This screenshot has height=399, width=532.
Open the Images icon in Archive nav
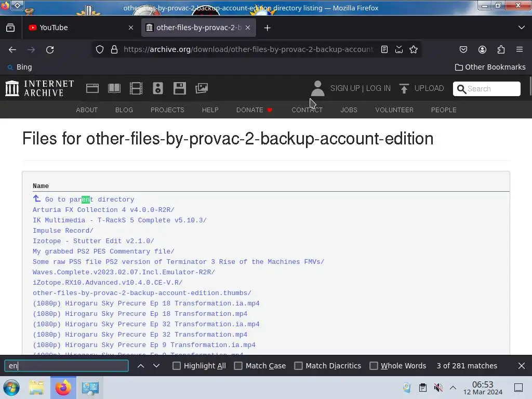coord(202,88)
